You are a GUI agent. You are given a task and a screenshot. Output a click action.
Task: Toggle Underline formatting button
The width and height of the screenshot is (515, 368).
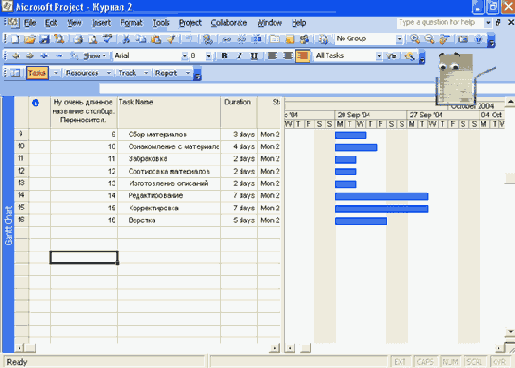pos(254,56)
